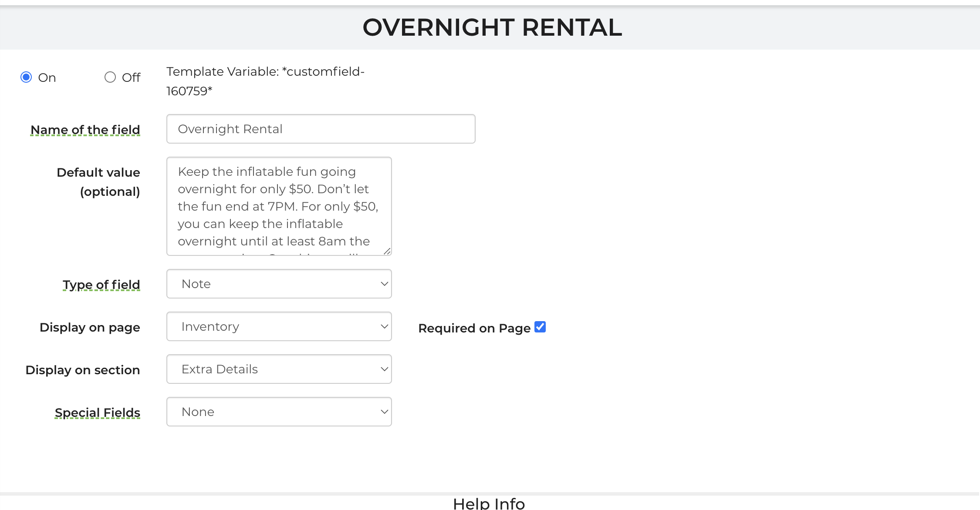Click the Inventory dropdown chevron arrow
Screen dimensions: 980x510
pos(384,326)
